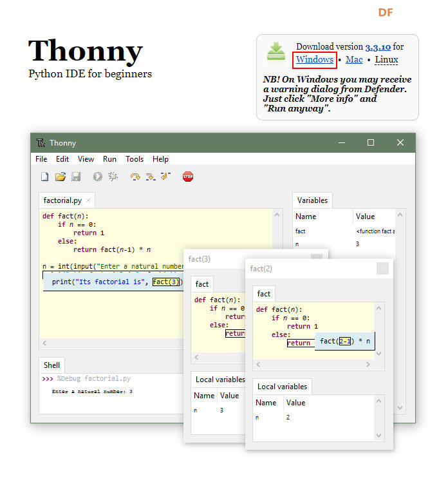448x482 pixels.
Task: Click scroll-up arrow in fact(2) local variables
Action: 378,401
